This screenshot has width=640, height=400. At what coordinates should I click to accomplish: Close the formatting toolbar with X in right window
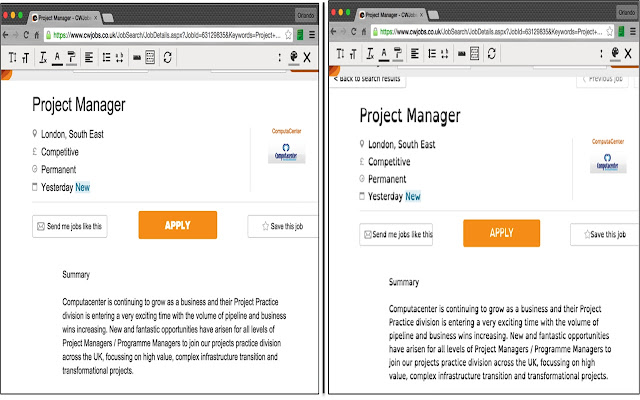(x=628, y=53)
